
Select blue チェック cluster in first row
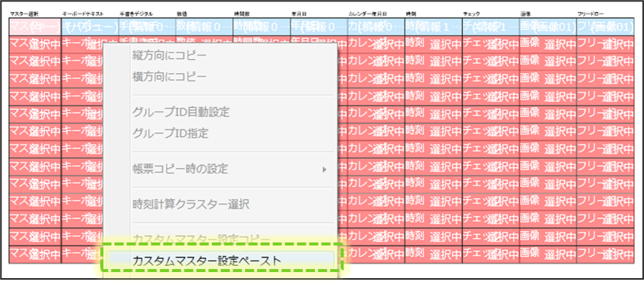click(491, 27)
